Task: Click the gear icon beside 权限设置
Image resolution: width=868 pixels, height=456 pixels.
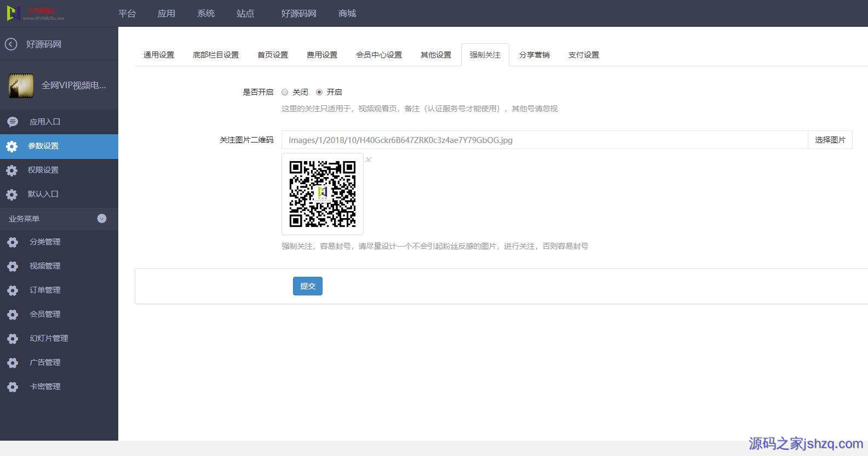Action: (x=12, y=170)
